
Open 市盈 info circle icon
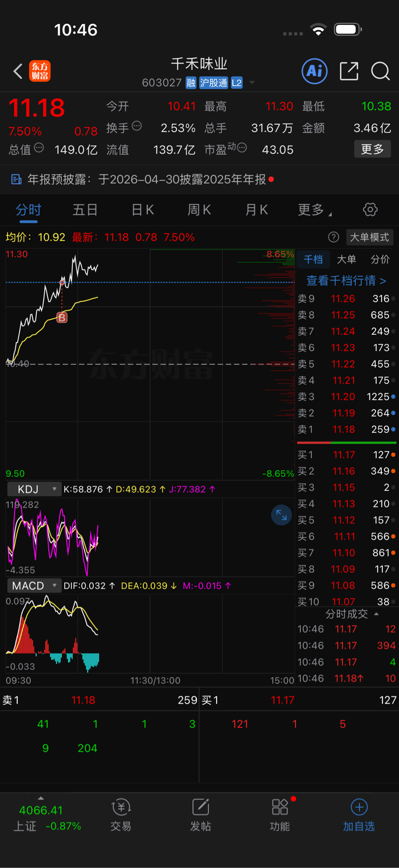pyautogui.click(x=242, y=148)
